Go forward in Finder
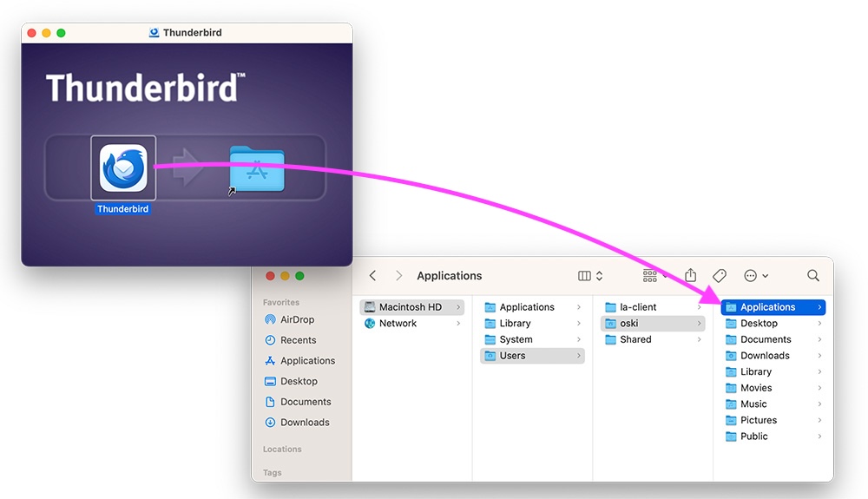Viewport: 868px width, 499px height. tap(398, 275)
